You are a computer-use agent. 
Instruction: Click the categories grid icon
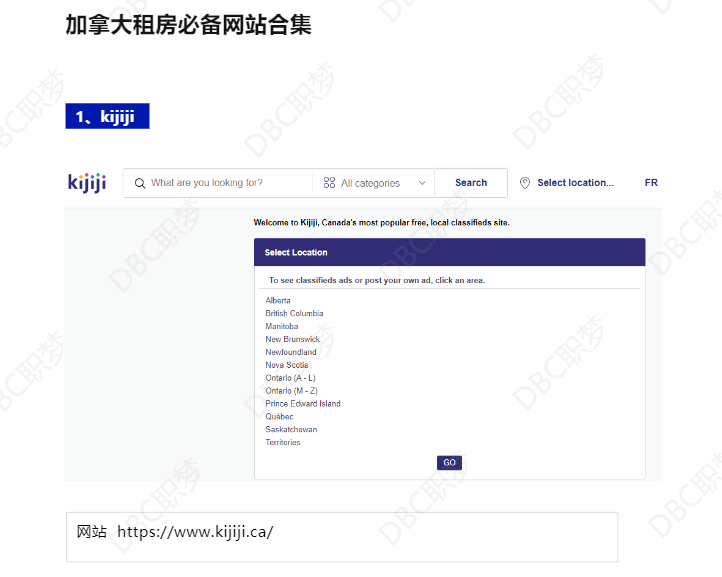click(x=329, y=183)
